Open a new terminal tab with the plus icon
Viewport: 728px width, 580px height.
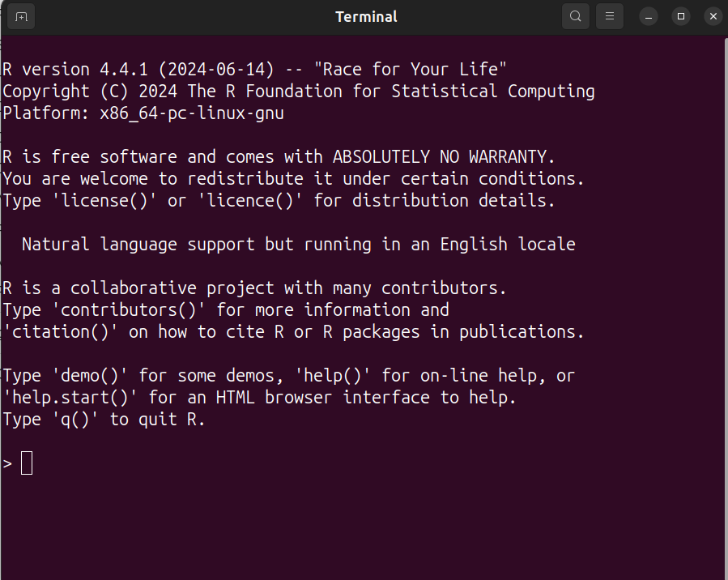20,16
